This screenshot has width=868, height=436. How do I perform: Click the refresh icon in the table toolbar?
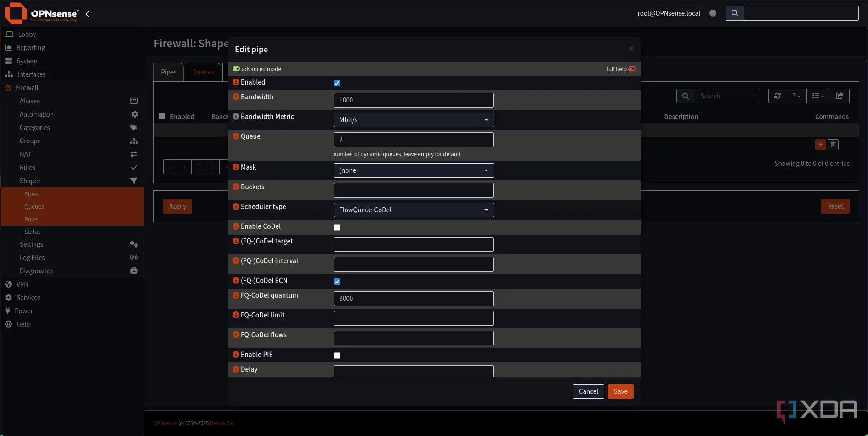pos(777,96)
